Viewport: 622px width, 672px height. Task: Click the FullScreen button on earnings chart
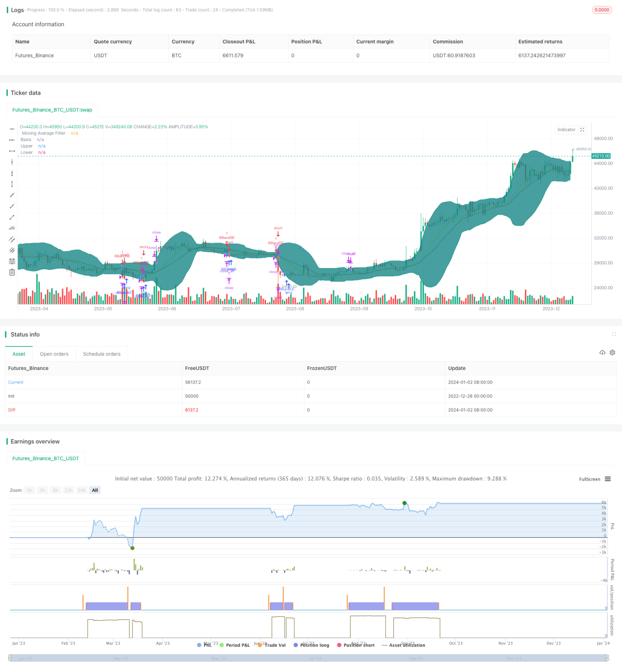tap(589, 479)
